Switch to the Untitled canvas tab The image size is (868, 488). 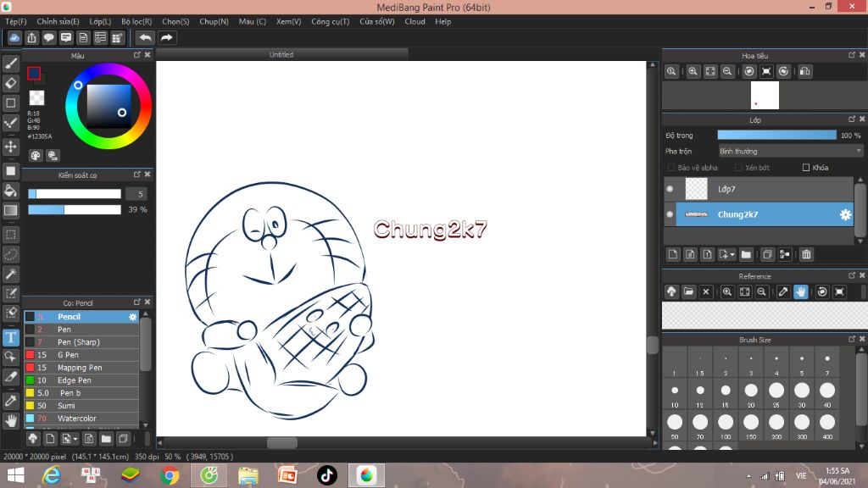tap(281, 55)
